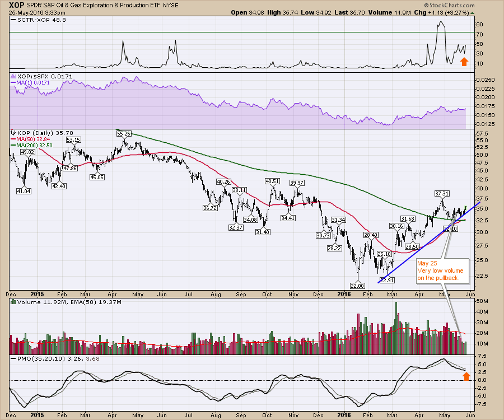Select the High 35.74 value
The image size is (504, 420).
(x=283, y=12)
